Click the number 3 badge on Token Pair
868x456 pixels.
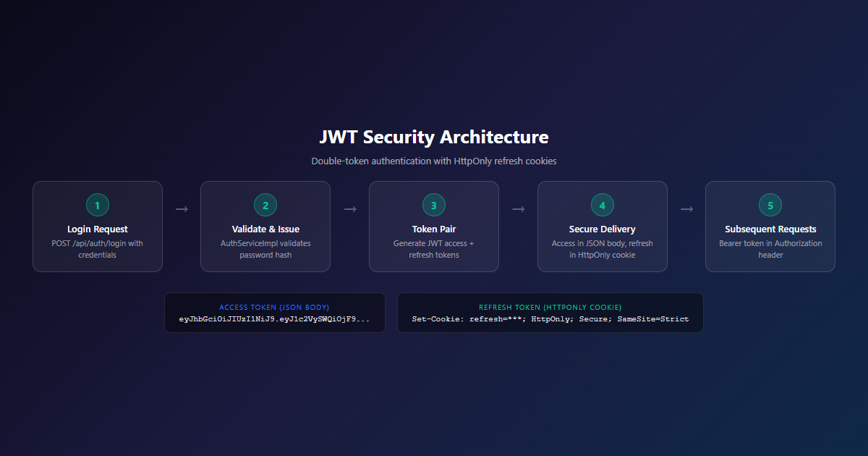click(434, 206)
